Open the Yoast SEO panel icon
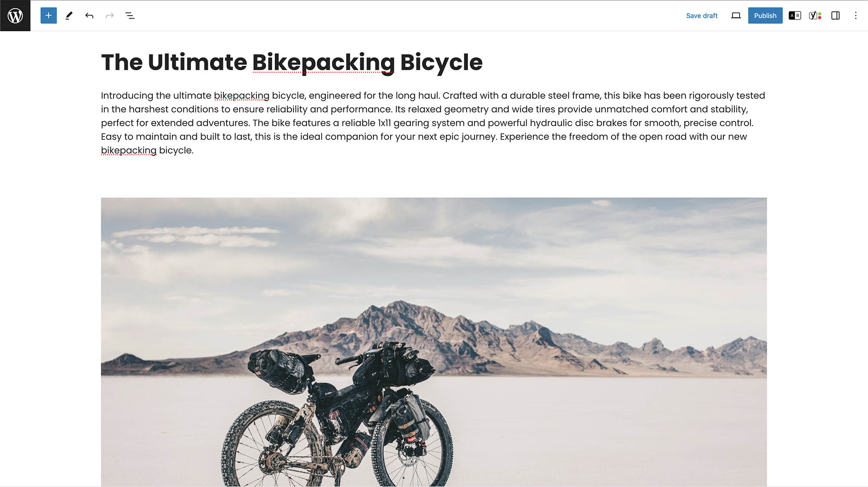The width and height of the screenshot is (868, 487). pyautogui.click(x=815, y=16)
